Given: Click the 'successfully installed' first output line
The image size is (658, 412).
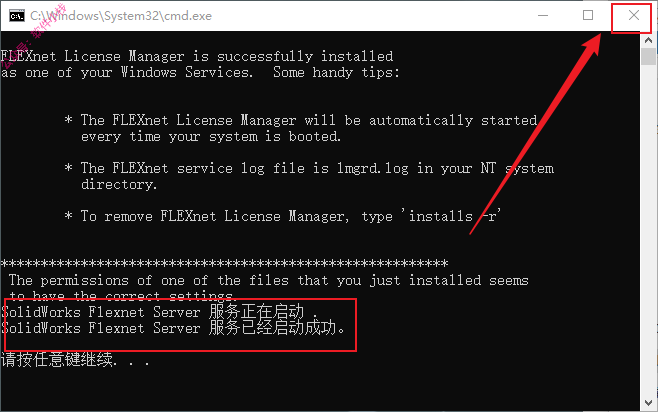Looking at the screenshot, I should click(x=197, y=56).
